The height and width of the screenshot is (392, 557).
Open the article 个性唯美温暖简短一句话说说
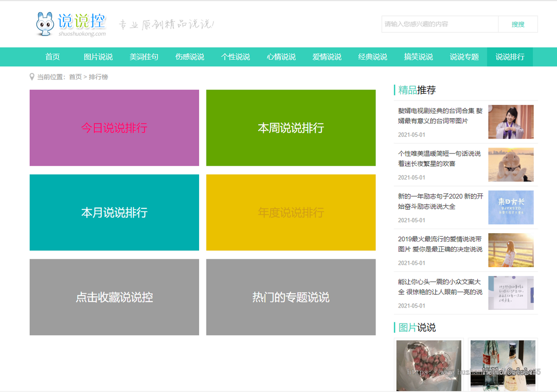point(440,159)
